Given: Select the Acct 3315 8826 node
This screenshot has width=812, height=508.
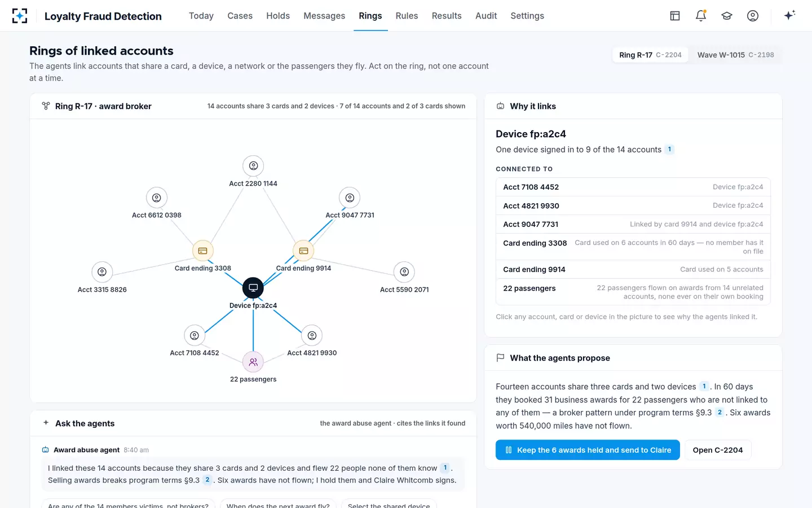Looking at the screenshot, I should point(102,272).
